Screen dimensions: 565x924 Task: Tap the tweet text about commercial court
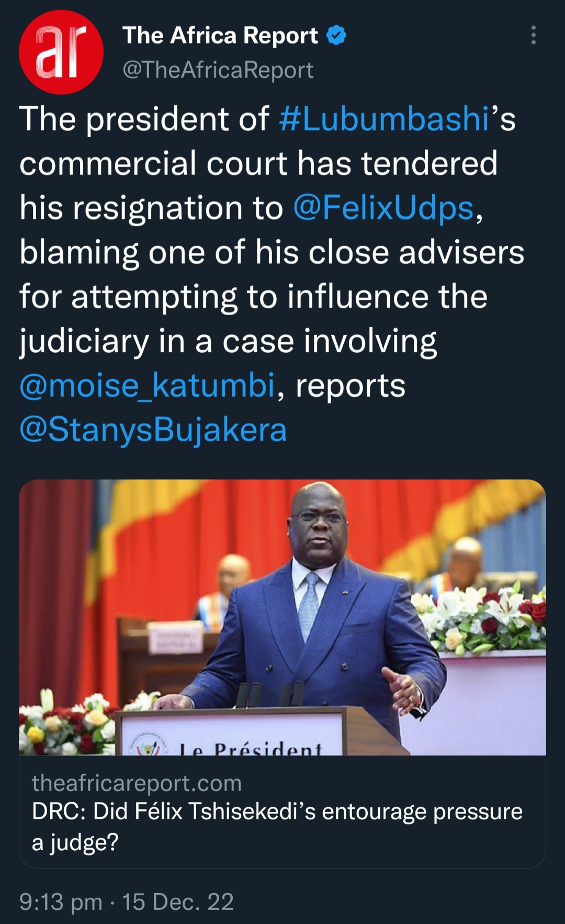pos(258,163)
